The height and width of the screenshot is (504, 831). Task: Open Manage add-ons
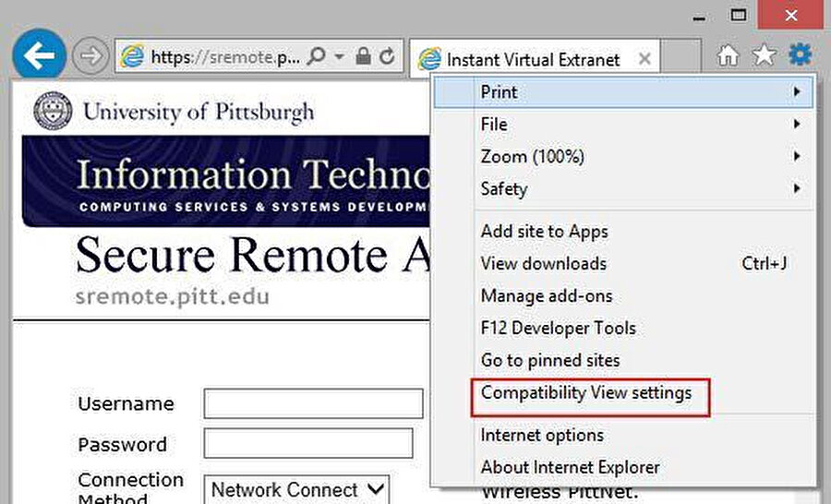623,295
